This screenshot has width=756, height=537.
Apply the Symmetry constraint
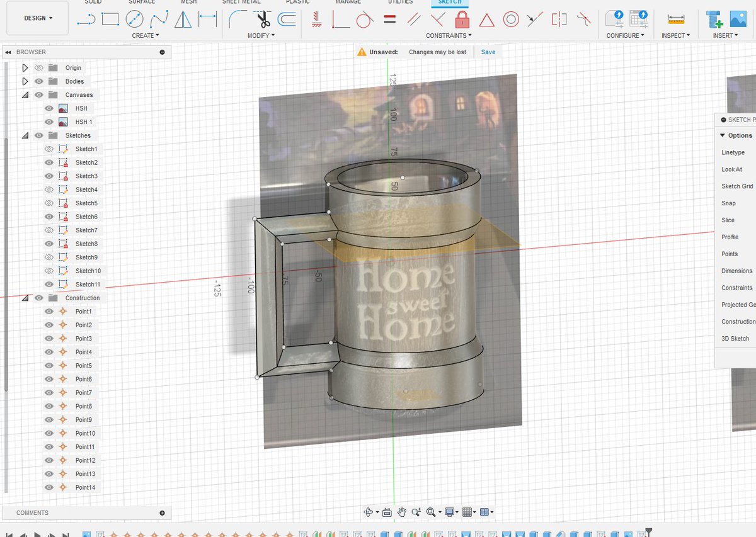tap(559, 20)
